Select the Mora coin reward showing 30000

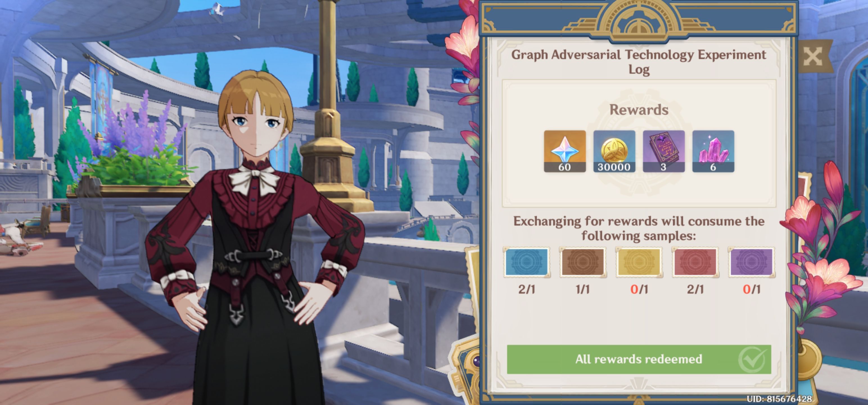click(x=614, y=151)
